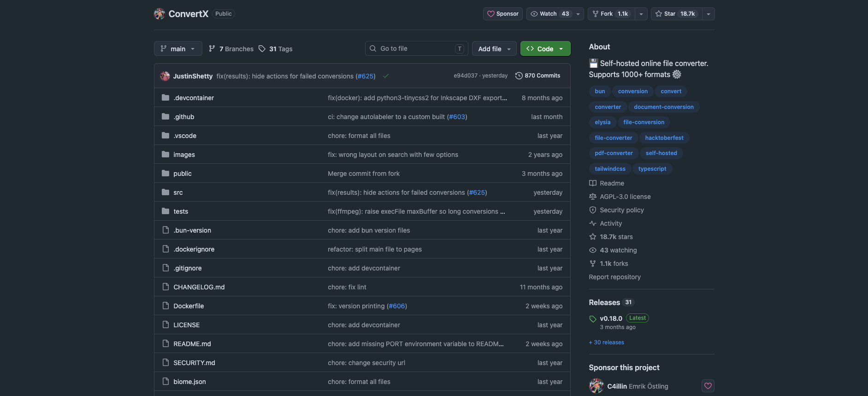Select the bun topic tag
This screenshot has height=396, width=868.
coord(600,91)
